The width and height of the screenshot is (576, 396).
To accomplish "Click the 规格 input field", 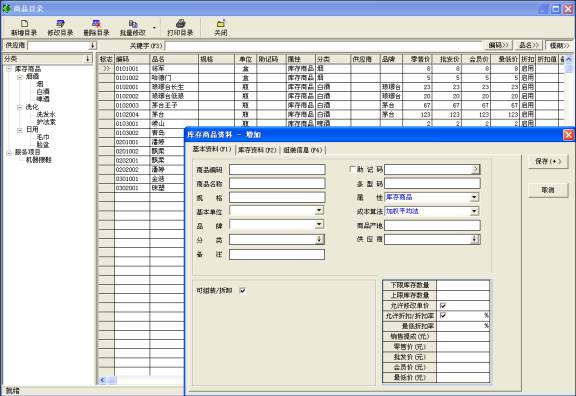I will click(x=277, y=198).
